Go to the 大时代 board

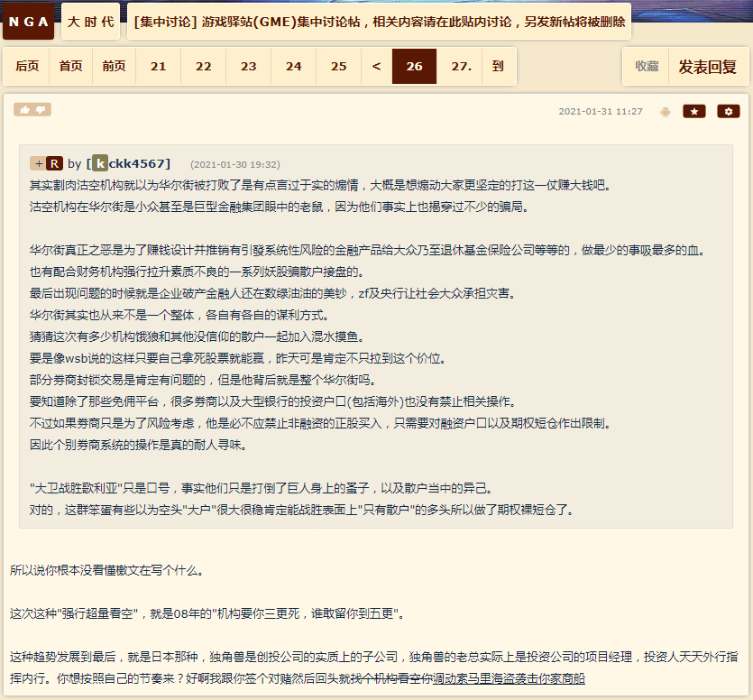90,22
